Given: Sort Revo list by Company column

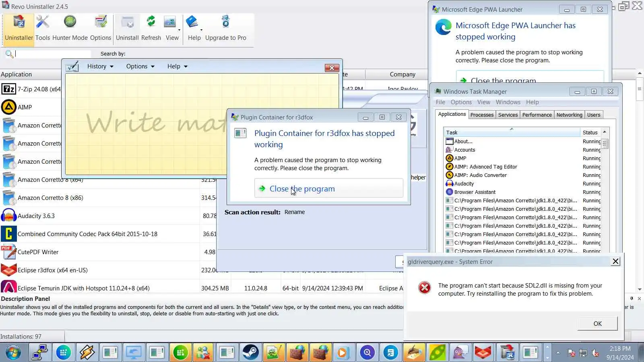Looking at the screenshot, I should click(x=402, y=74).
